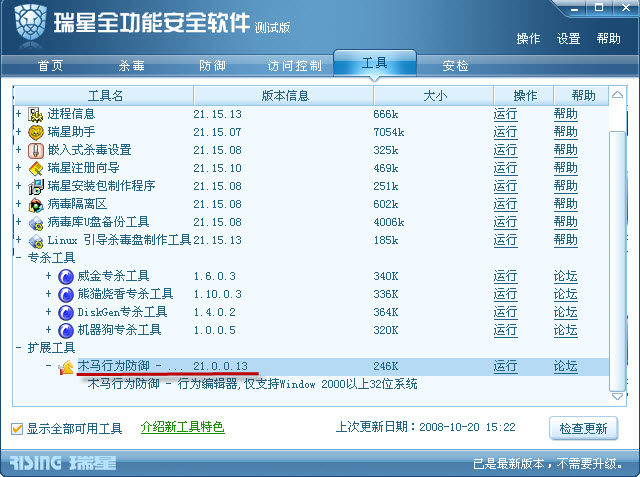Expand the 威金专杀工具 row
The width and height of the screenshot is (640, 477).
[49, 275]
